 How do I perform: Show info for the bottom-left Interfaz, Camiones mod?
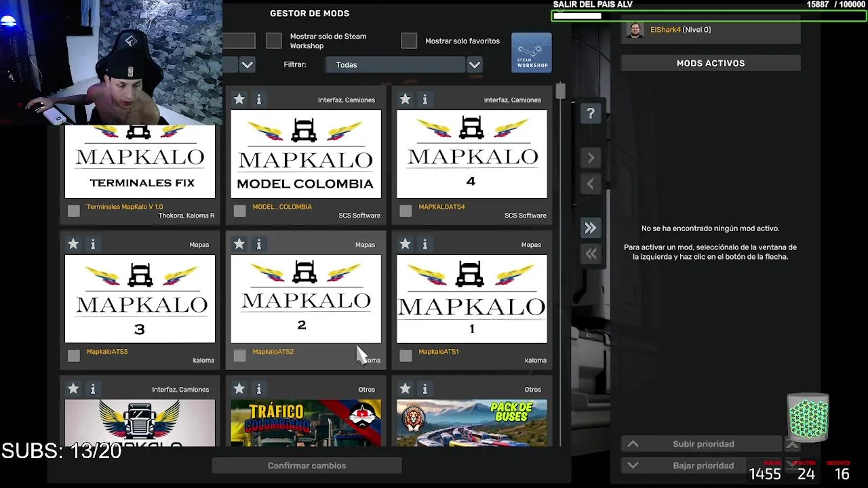[93, 389]
